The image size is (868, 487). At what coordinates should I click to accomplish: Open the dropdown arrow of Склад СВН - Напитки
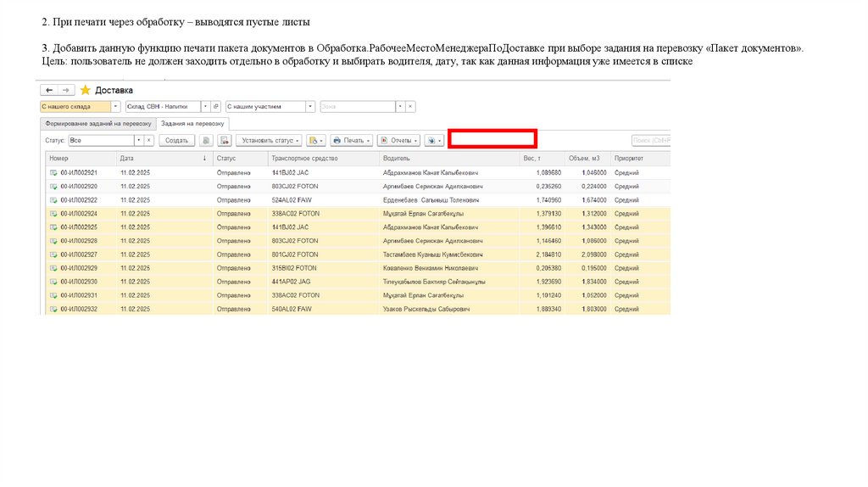pos(205,106)
